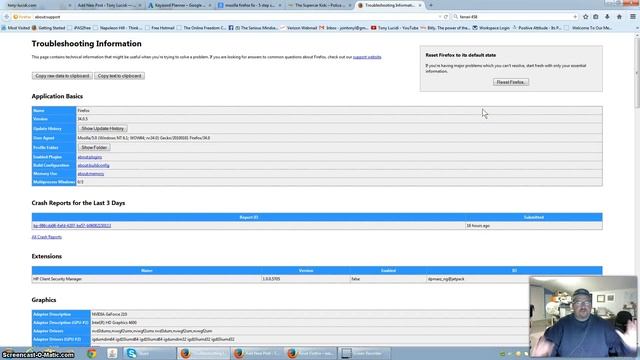The width and height of the screenshot is (640, 360).
Task: Open Skype from the taskbar
Action: [149, 353]
